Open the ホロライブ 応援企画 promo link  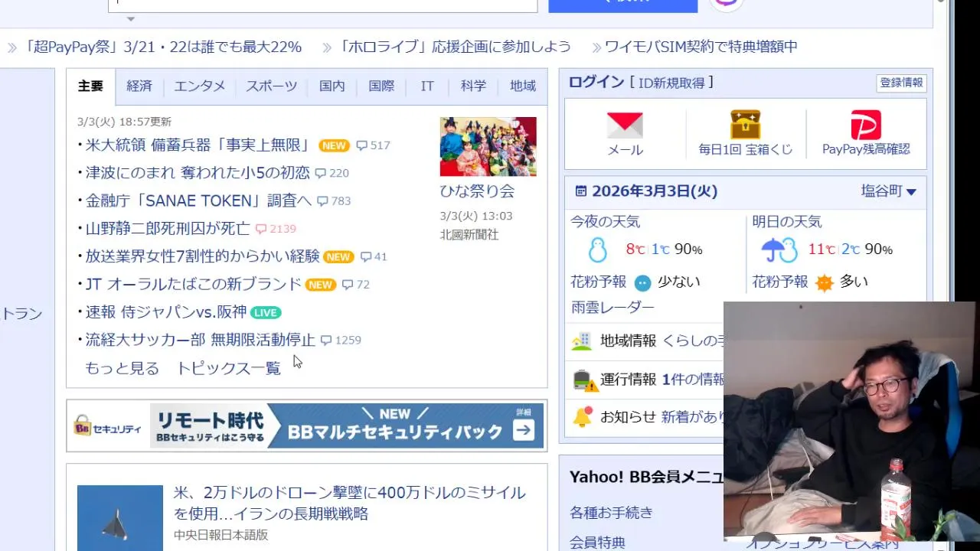click(x=454, y=47)
